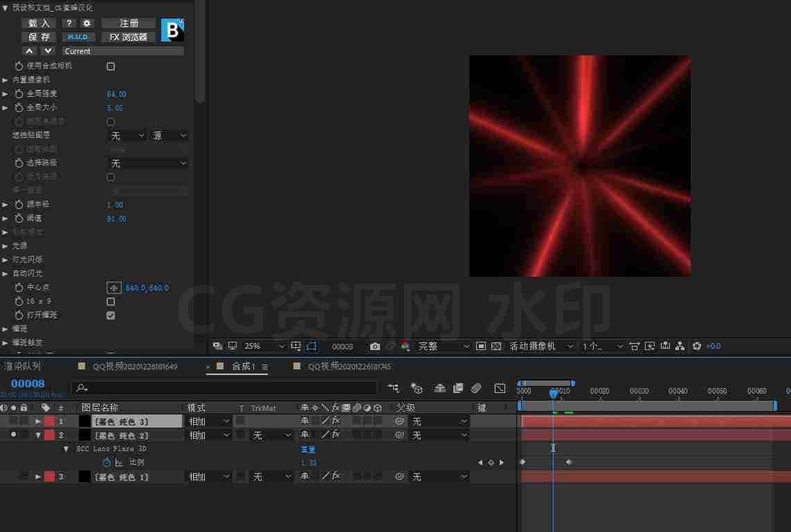
Task: Open the composition flowchart icon in timeline
Action: coord(394,388)
